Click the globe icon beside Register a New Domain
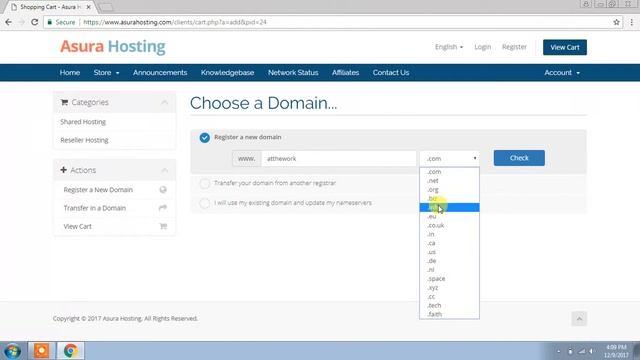 pos(163,190)
